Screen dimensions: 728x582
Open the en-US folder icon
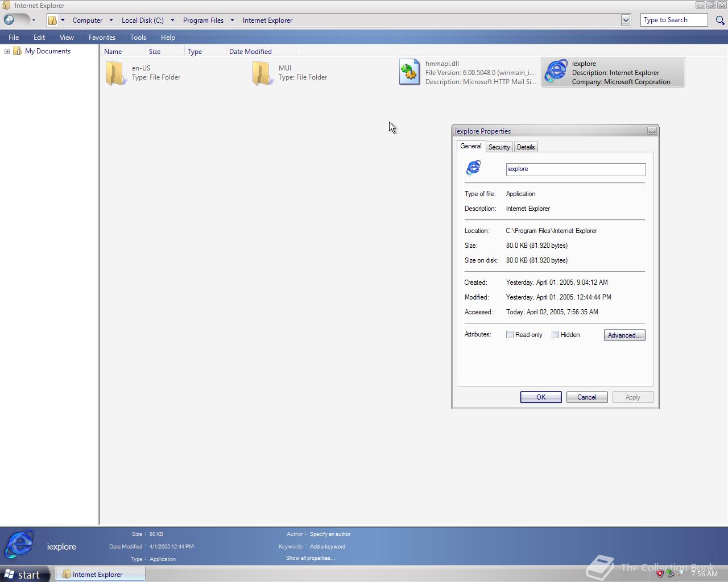tap(115, 73)
